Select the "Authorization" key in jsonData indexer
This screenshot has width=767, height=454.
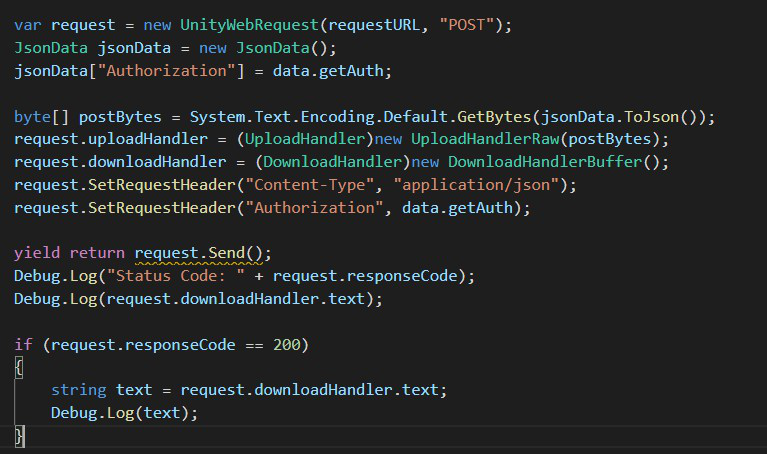click(167, 71)
